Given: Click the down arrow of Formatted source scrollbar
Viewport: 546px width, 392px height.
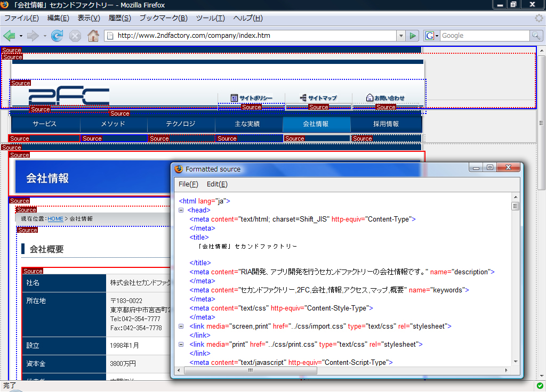Looking at the screenshot, I should pyautogui.click(x=516, y=362).
